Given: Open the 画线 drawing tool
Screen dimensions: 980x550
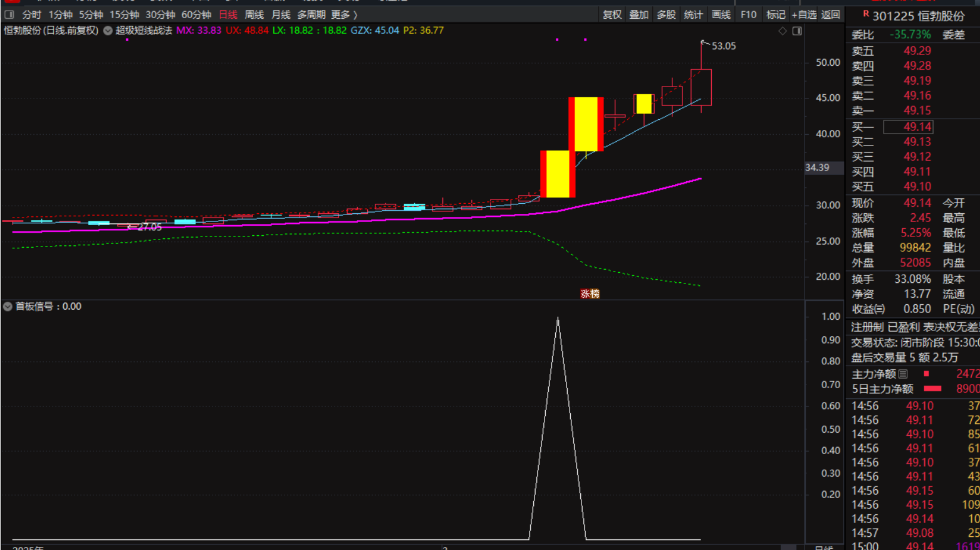Looking at the screenshot, I should click(721, 14).
